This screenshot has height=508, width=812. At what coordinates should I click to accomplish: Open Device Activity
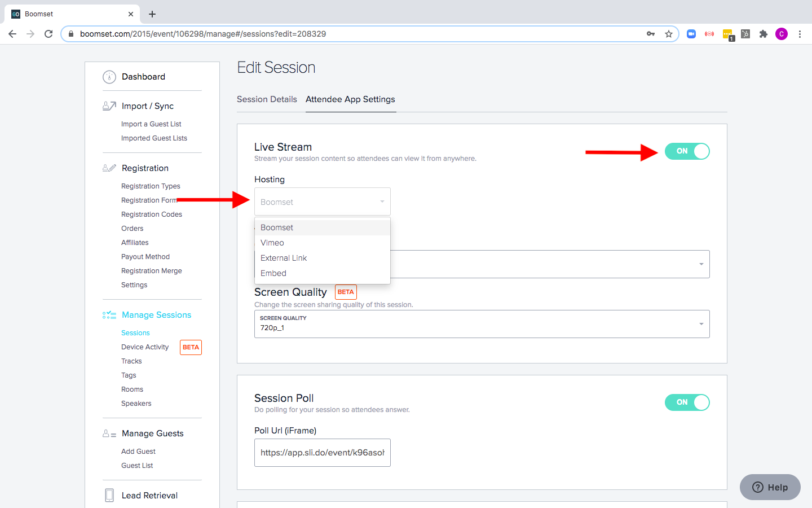tap(145, 347)
